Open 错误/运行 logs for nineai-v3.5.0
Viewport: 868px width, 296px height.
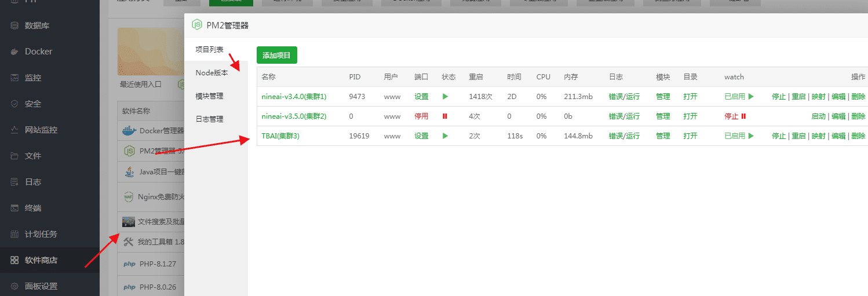click(x=625, y=116)
